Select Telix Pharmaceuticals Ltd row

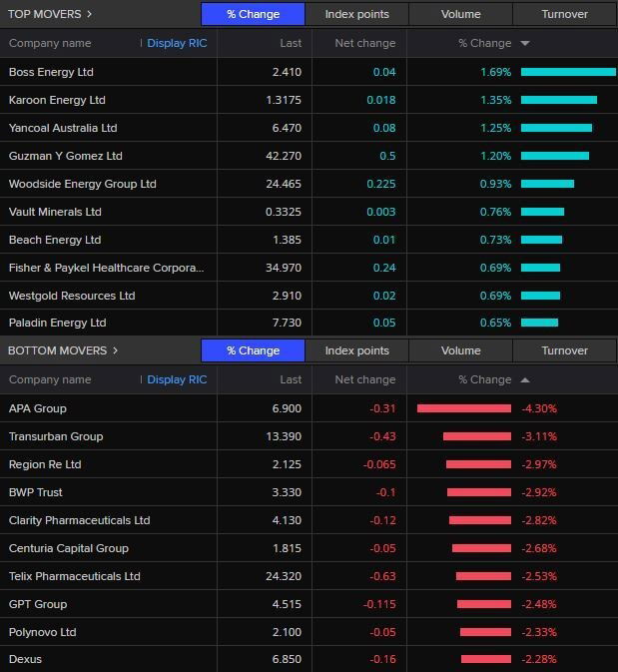click(x=74, y=576)
